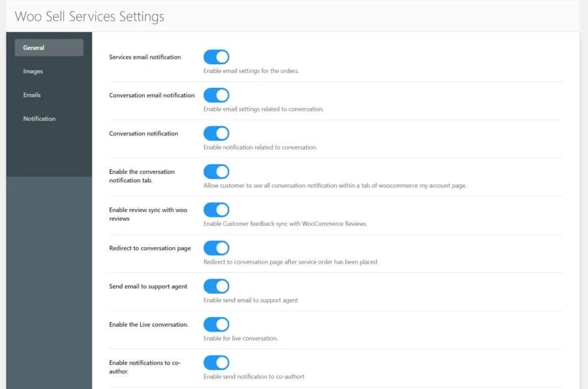Toggle Redirect to conversation page switch
588x389 pixels.
216,248
